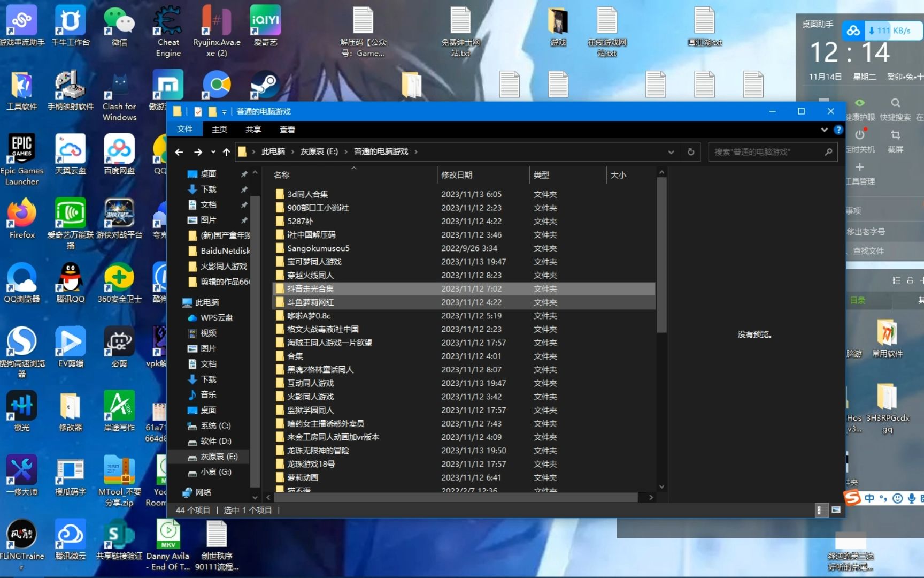Open 常用软件 folder on desktop panel
Screen dimensions: 924x578
coord(887,339)
